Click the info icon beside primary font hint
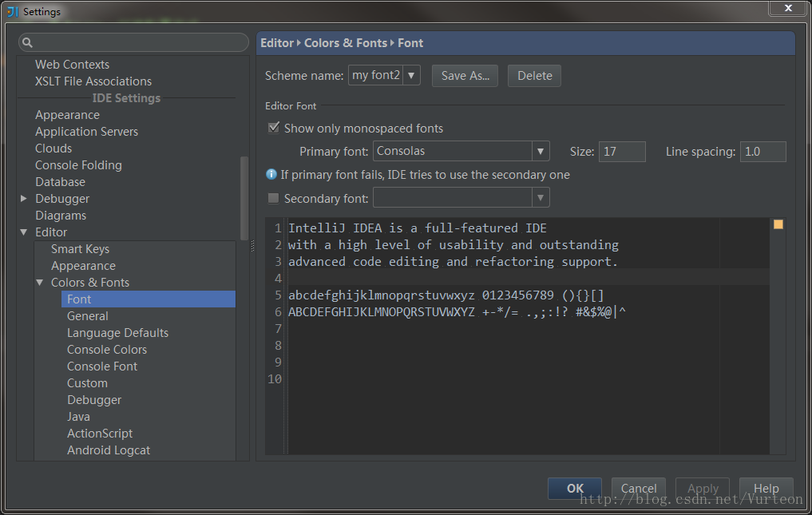Screen dimensions: 812x515 click(271, 175)
